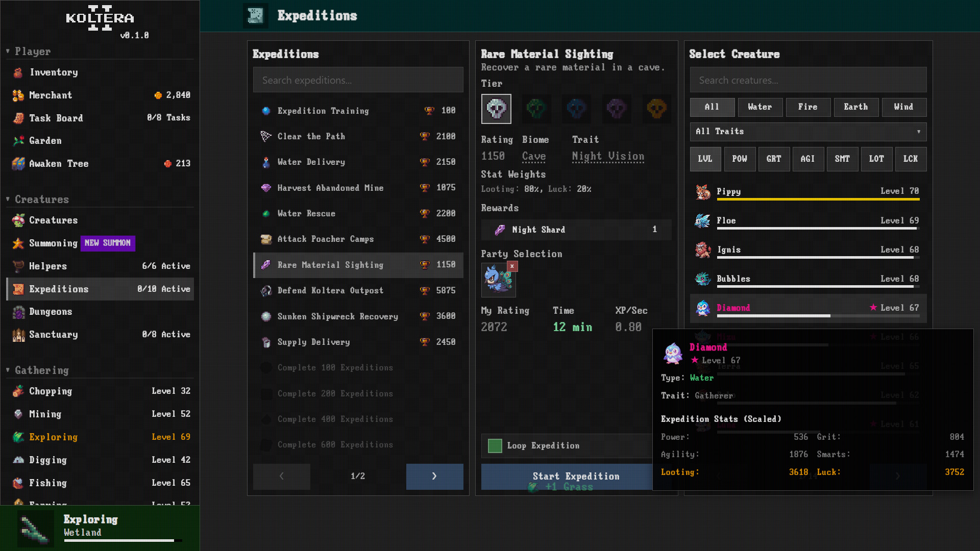Select Ignis from the creature list

729,249
